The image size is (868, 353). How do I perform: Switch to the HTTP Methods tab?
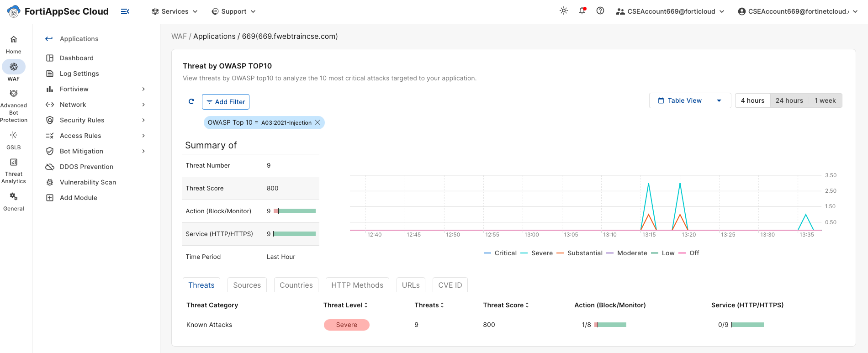[x=357, y=285]
